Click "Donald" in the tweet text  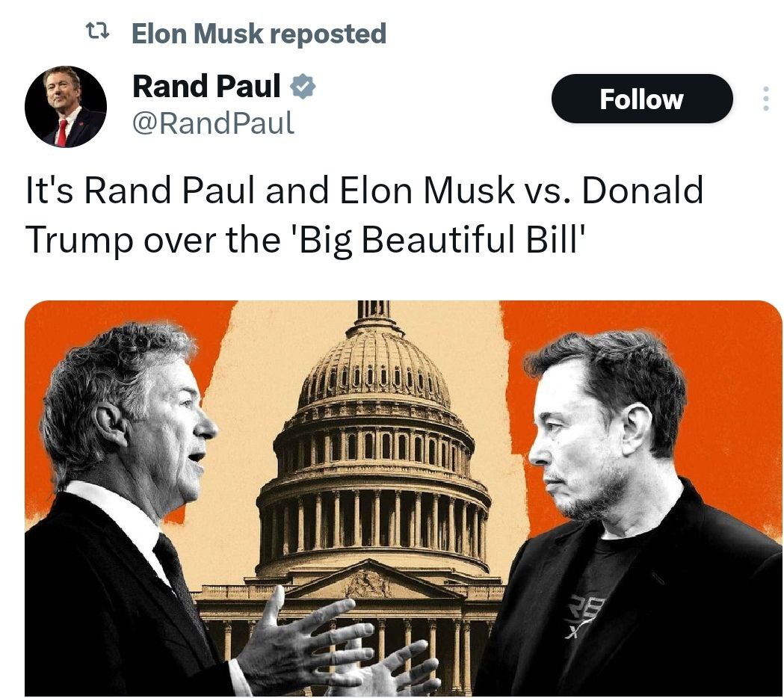pyautogui.click(x=641, y=191)
